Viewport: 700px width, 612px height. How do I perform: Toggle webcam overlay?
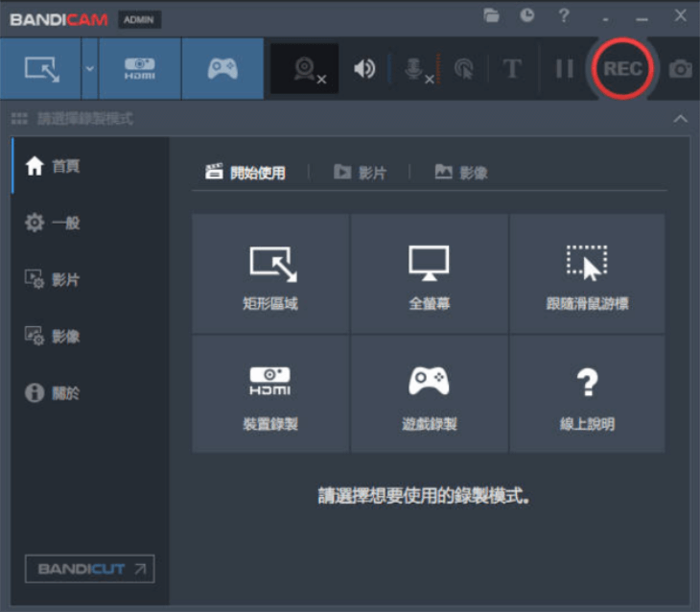[x=305, y=69]
